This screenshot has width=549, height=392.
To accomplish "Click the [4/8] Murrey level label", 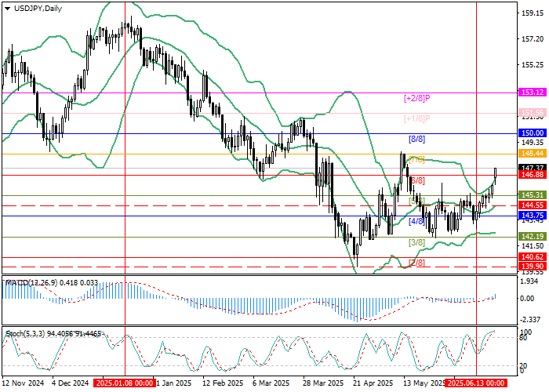I will (x=416, y=221).
